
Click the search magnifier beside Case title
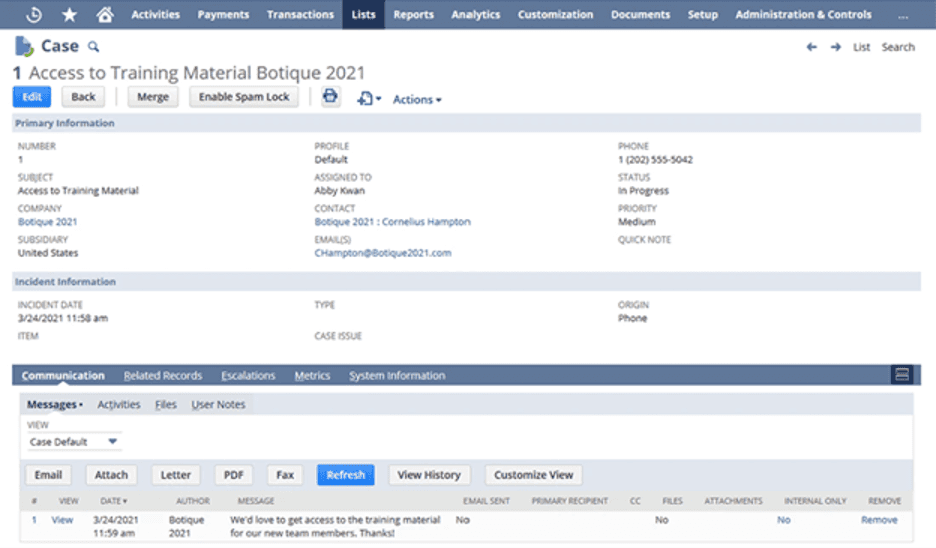tap(94, 47)
